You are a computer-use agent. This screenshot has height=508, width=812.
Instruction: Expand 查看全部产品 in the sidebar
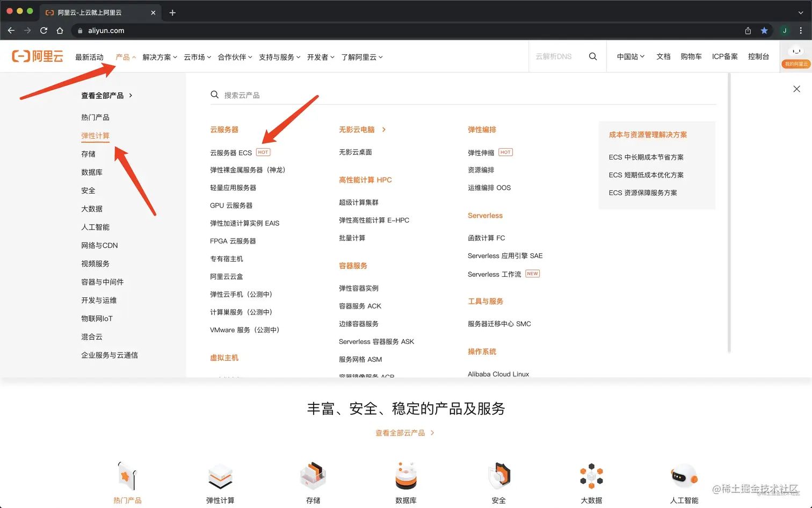pyautogui.click(x=107, y=96)
